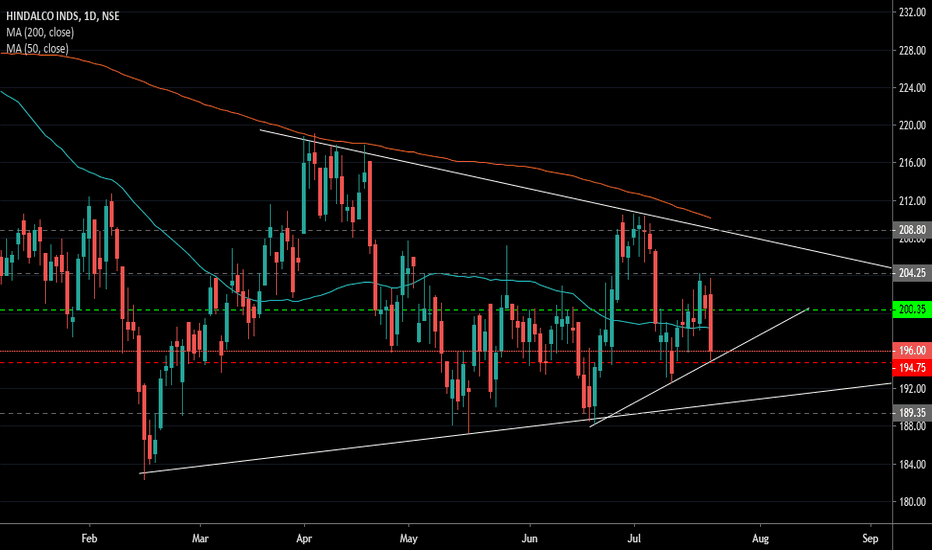Select the grey dashed horizontal line at 208.80
Viewport: 932px width, 550px height.
coord(446,230)
